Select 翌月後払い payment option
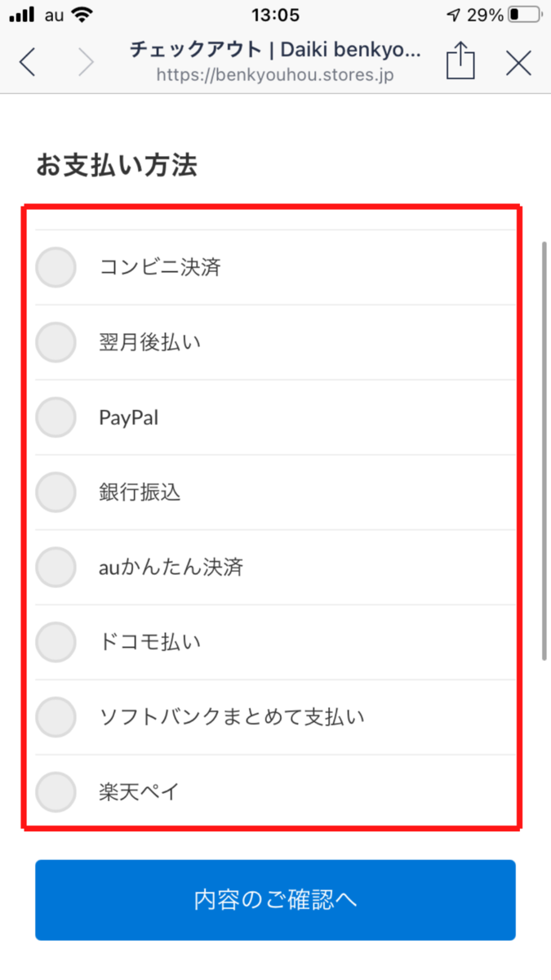Image resolution: width=551 pixels, height=980 pixels. pos(56,342)
